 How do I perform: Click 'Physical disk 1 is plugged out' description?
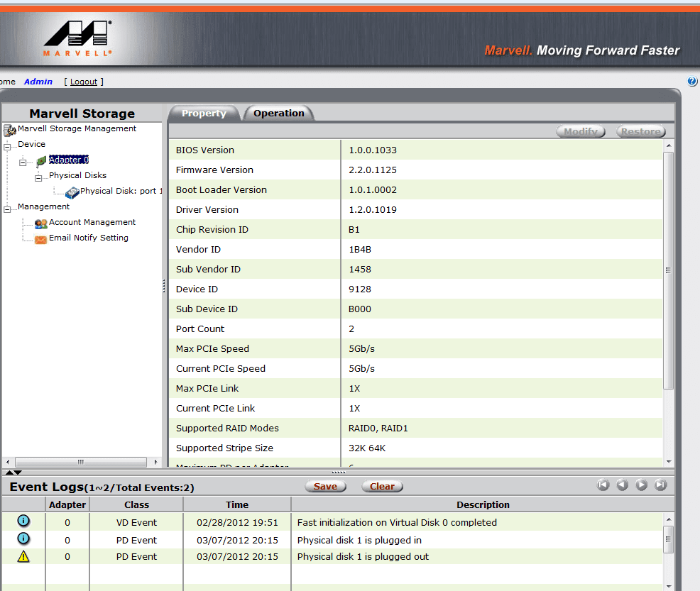363,557
